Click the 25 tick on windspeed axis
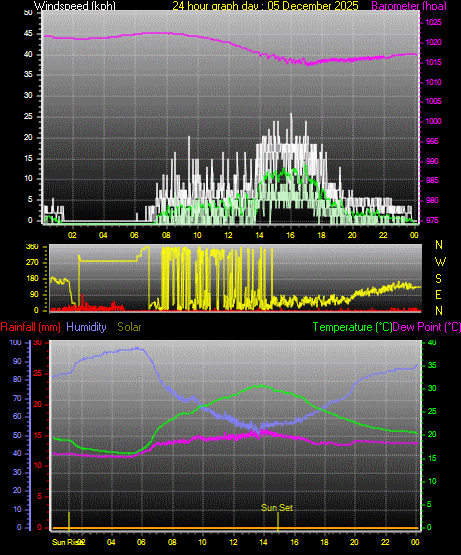Screen dimensions: 461x555 click(x=28, y=116)
